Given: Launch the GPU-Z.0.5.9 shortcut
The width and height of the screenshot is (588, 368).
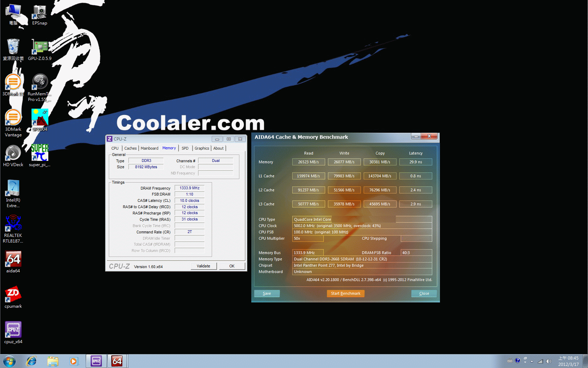Looking at the screenshot, I should [40, 49].
